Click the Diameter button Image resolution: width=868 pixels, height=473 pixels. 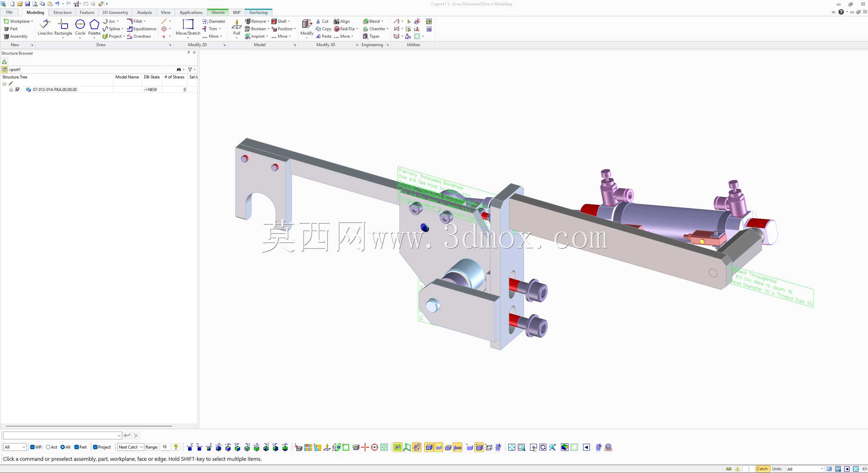tap(214, 21)
